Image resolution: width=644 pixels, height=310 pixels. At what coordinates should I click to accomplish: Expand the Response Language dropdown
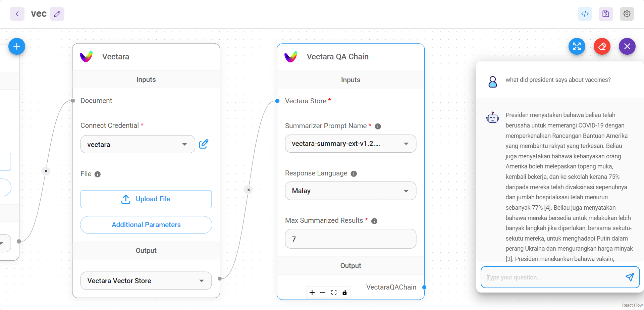[x=351, y=191]
